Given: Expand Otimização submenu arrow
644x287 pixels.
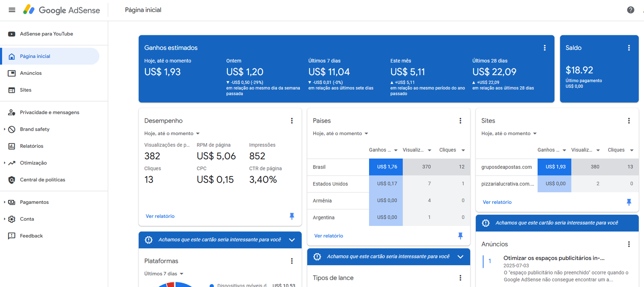Looking at the screenshot, I should [x=4, y=163].
